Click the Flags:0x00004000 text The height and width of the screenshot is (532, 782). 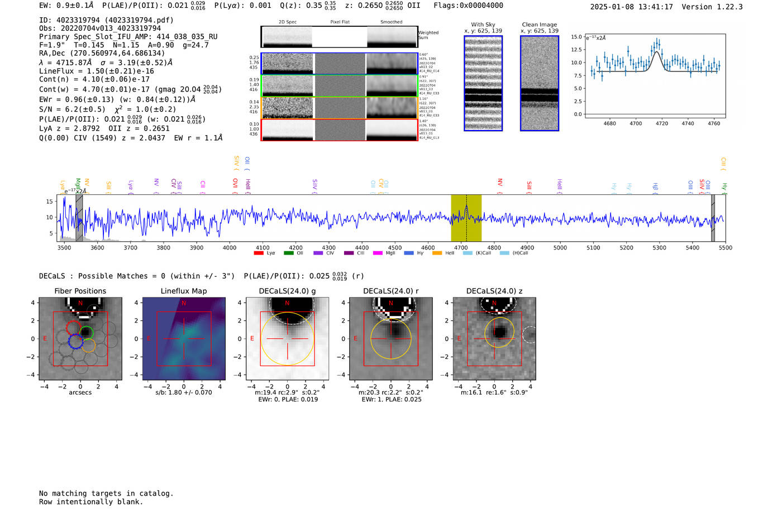pos(468,6)
